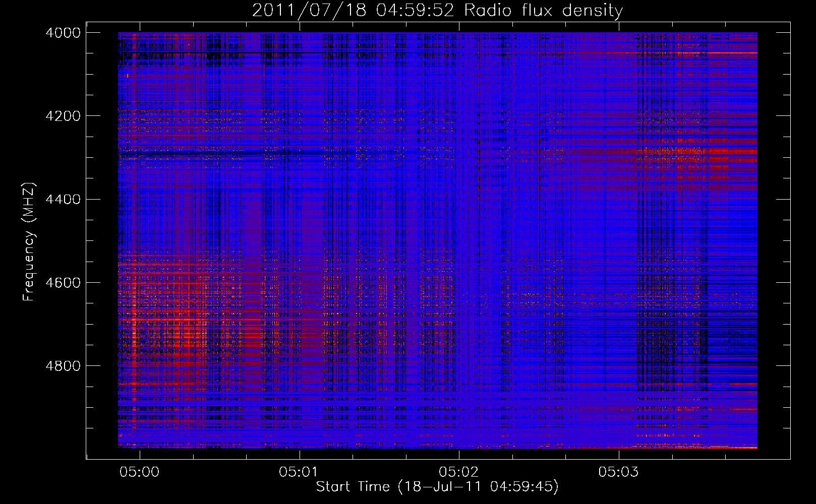
Task: Click the 4000 frequency tick label
Action: [x=63, y=33]
